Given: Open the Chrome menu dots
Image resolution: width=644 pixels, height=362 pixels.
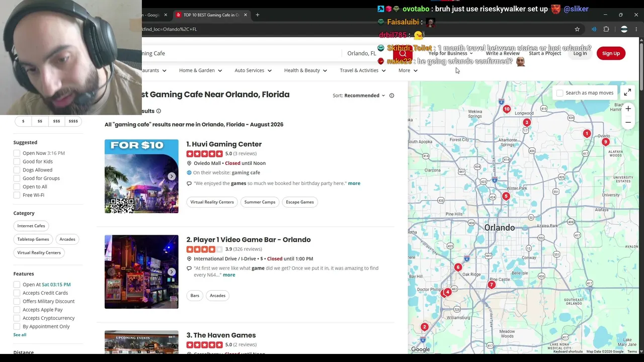Looking at the screenshot, I should 636,29.
